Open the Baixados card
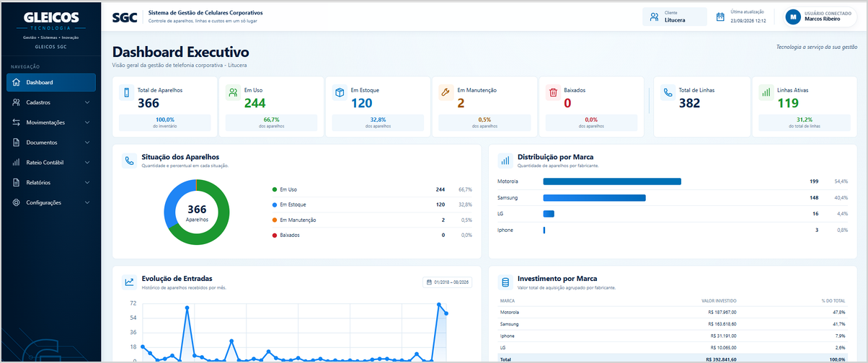This screenshot has height=363, width=868. pos(591,107)
